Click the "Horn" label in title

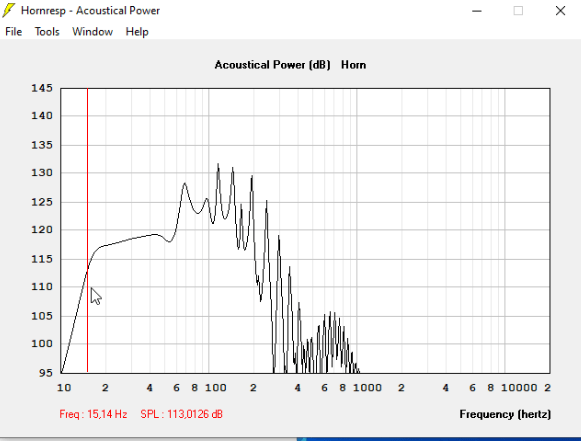353,65
